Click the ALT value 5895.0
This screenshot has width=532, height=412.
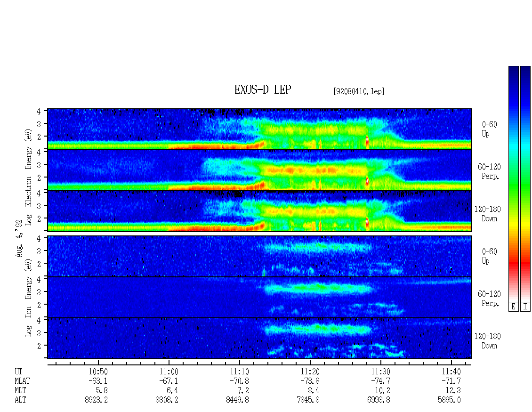click(x=449, y=400)
